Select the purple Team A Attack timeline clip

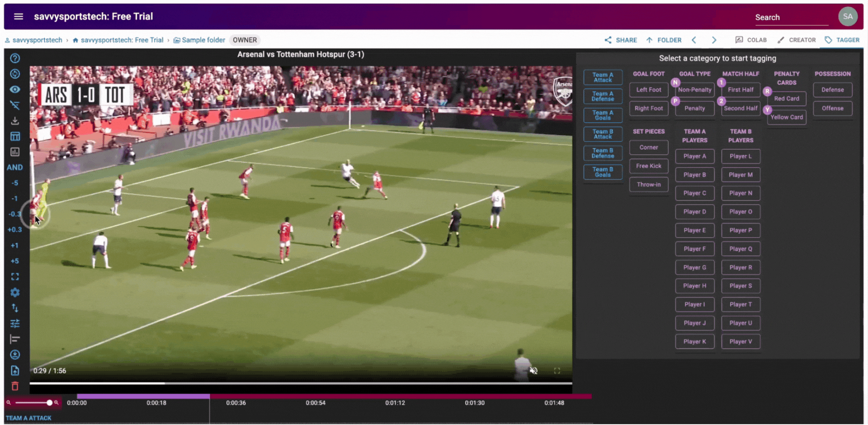143,396
